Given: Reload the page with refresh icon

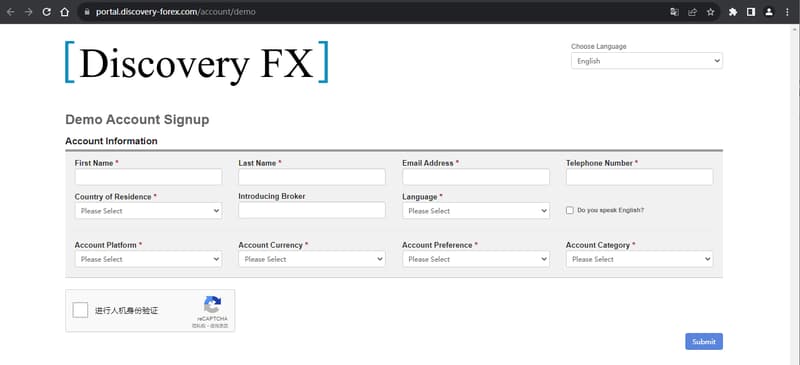Looking at the screenshot, I should (x=46, y=12).
